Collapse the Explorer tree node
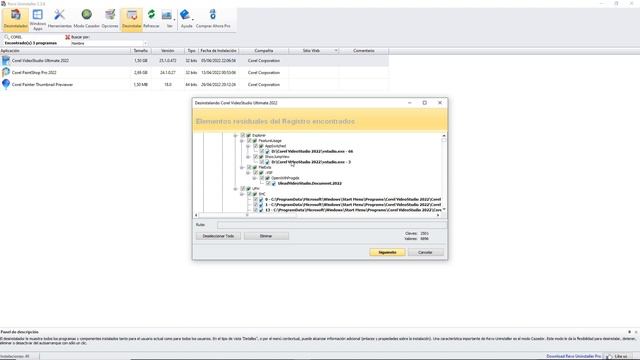This screenshot has height=360, width=640. tap(236, 135)
